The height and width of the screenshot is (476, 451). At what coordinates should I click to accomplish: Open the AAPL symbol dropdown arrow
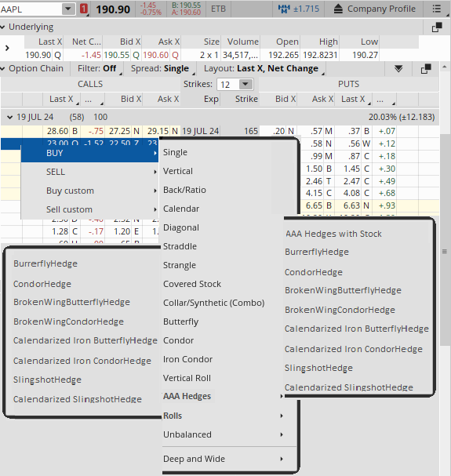point(68,9)
